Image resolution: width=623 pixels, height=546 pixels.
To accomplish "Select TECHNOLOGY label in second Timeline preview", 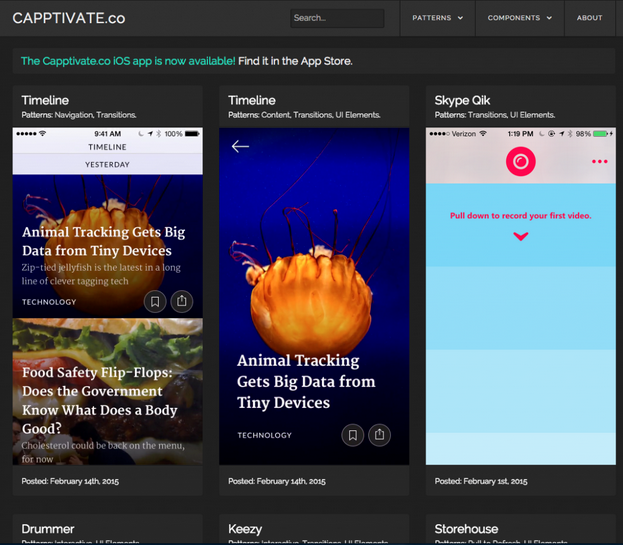I will pos(265,436).
